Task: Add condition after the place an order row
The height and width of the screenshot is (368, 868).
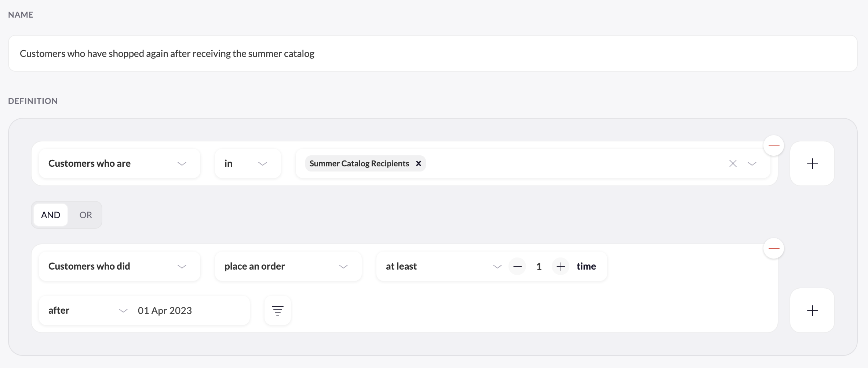Action: coord(812,311)
